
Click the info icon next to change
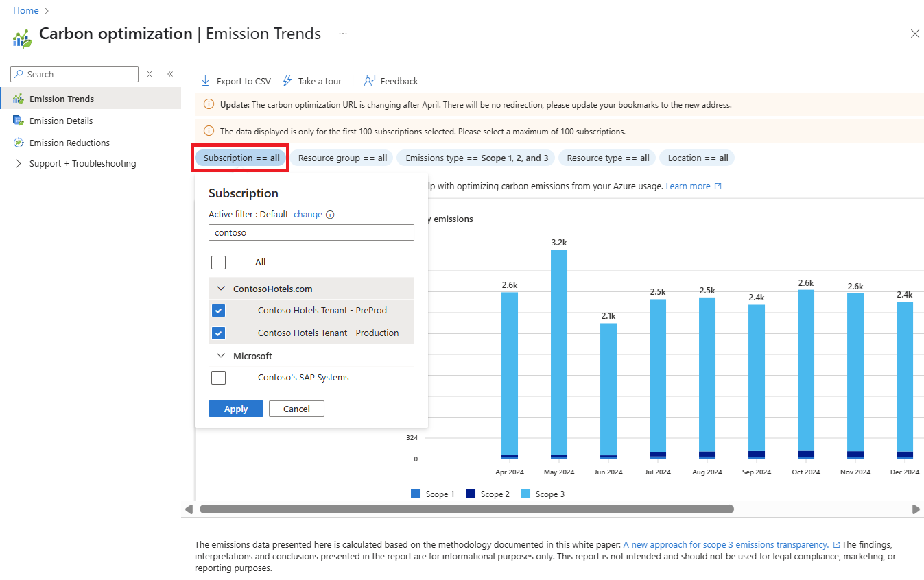330,215
